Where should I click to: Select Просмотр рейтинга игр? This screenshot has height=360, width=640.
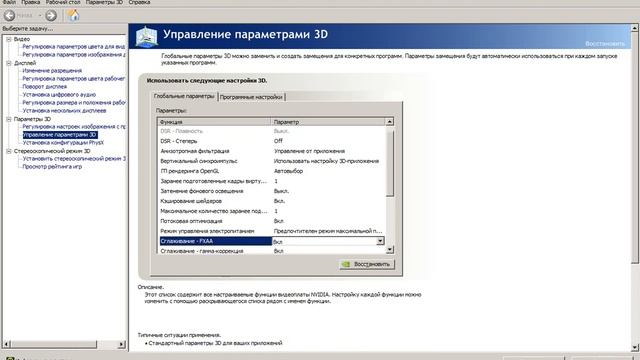pos(52,167)
